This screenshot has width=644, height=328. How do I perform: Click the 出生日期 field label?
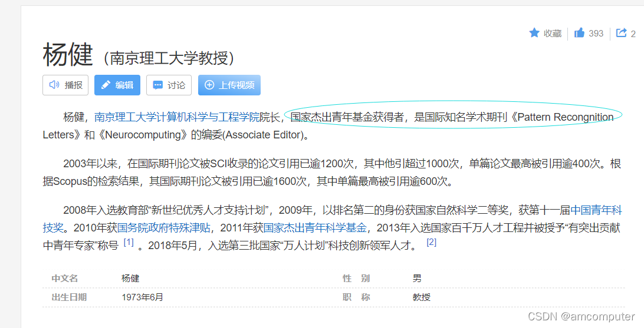(69, 297)
